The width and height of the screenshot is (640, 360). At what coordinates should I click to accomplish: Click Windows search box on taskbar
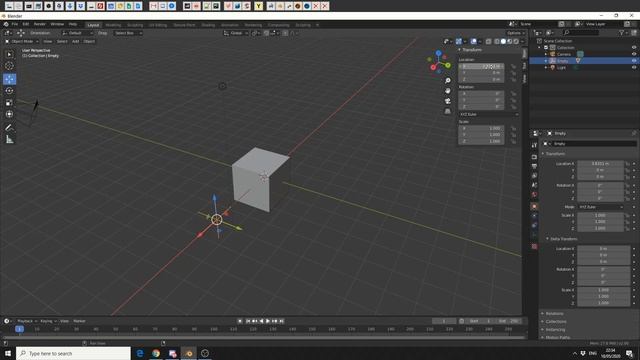[73, 353]
